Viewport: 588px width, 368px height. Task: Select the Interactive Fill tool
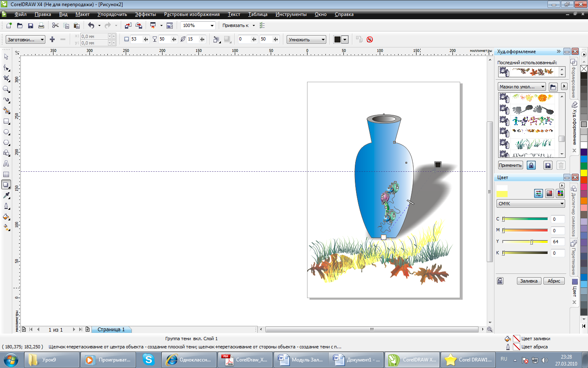[6, 227]
